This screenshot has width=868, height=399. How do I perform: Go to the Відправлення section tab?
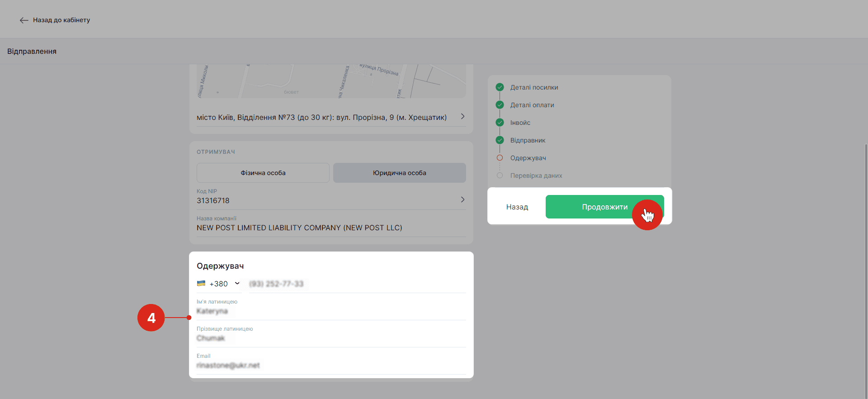pos(32,52)
